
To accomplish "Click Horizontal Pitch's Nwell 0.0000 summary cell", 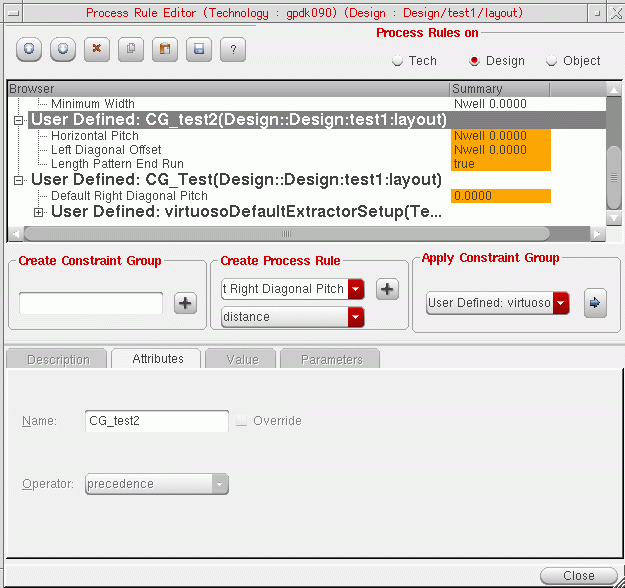I will pos(501,136).
